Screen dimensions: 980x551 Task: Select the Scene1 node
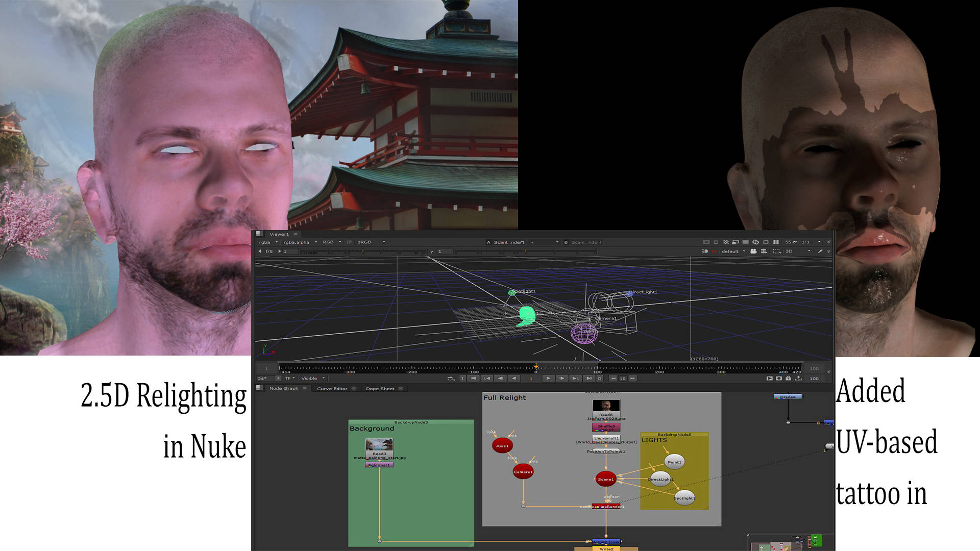tap(605, 479)
